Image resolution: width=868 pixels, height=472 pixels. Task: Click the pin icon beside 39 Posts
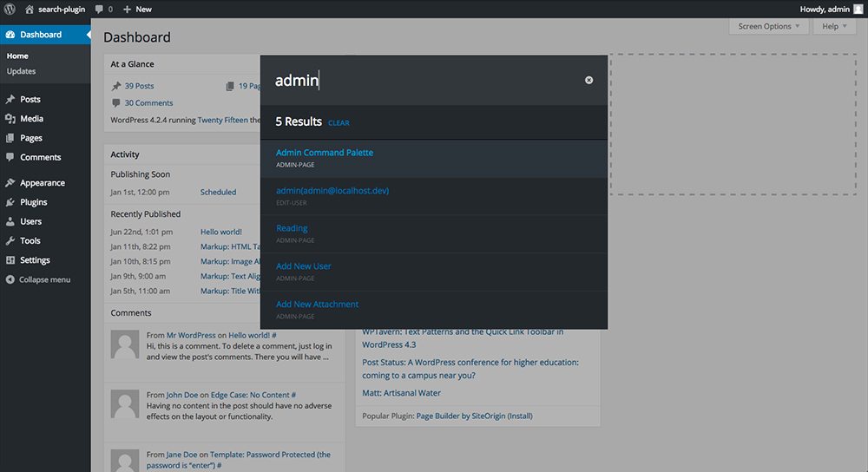tap(116, 86)
